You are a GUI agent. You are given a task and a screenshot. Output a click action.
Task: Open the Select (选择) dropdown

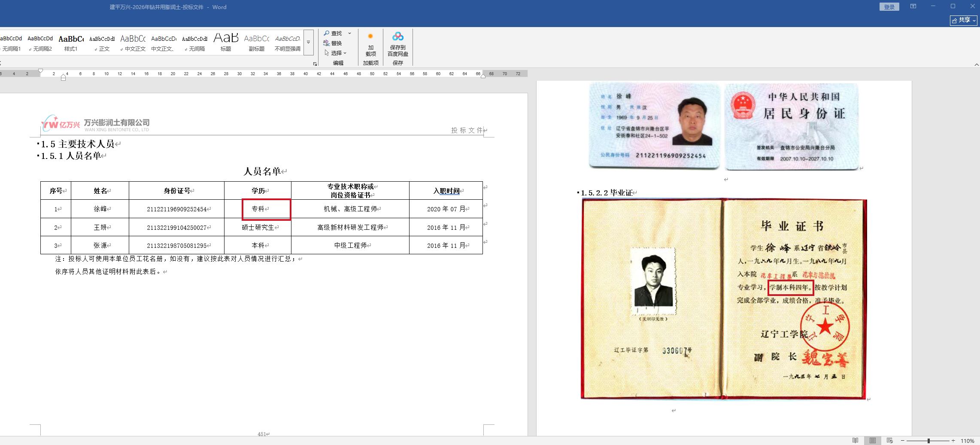pyautogui.click(x=335, y=53)
